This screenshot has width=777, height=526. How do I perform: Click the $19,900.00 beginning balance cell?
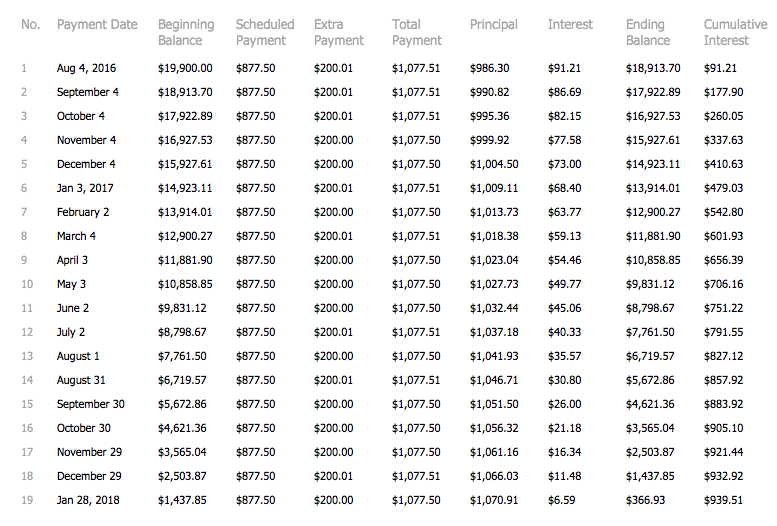coord(185,68)
